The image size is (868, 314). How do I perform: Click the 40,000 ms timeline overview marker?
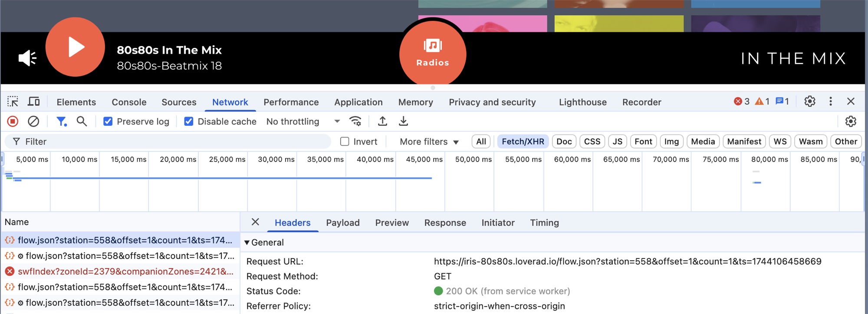375,159
